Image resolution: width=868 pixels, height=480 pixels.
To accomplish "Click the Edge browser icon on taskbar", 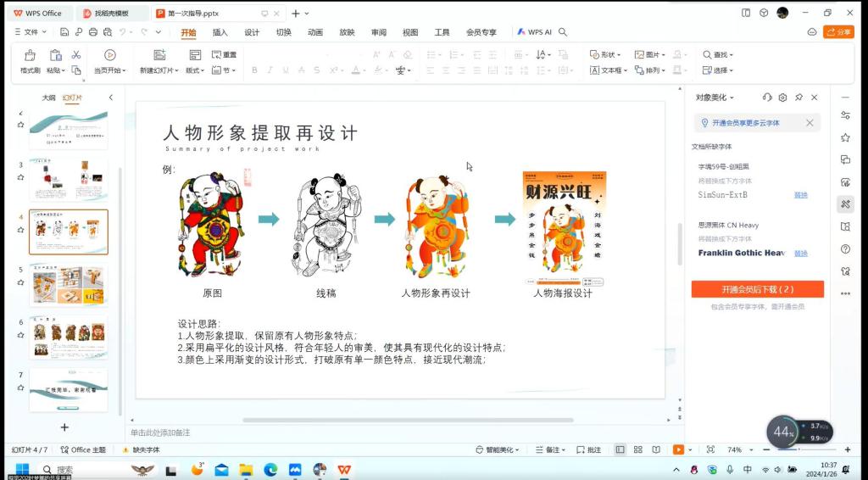I will click(270, 470).
